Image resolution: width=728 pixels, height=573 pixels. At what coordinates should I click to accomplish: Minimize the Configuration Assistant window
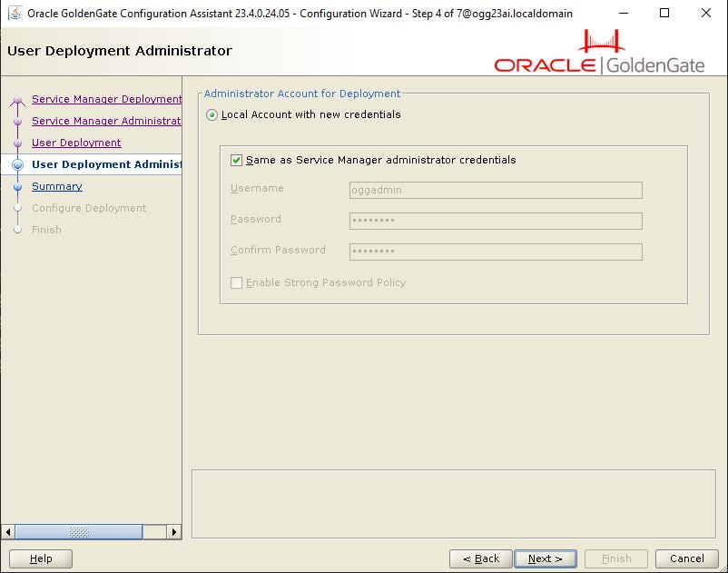point(624,13)
